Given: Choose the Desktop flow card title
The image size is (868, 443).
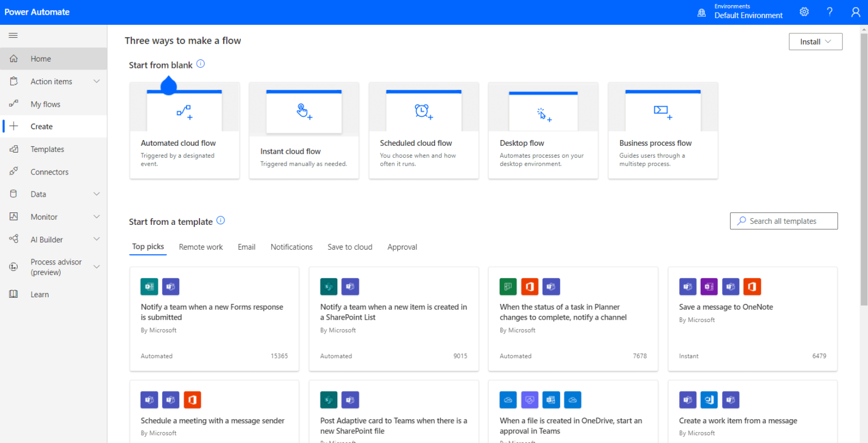Looking at the screenshot, I should pyautogui.click(x=522, y=143).
